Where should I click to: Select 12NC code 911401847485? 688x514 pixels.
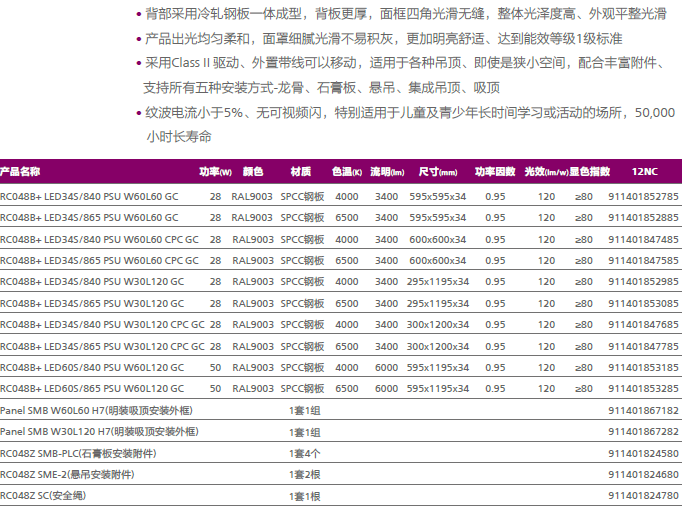[643, 239]
